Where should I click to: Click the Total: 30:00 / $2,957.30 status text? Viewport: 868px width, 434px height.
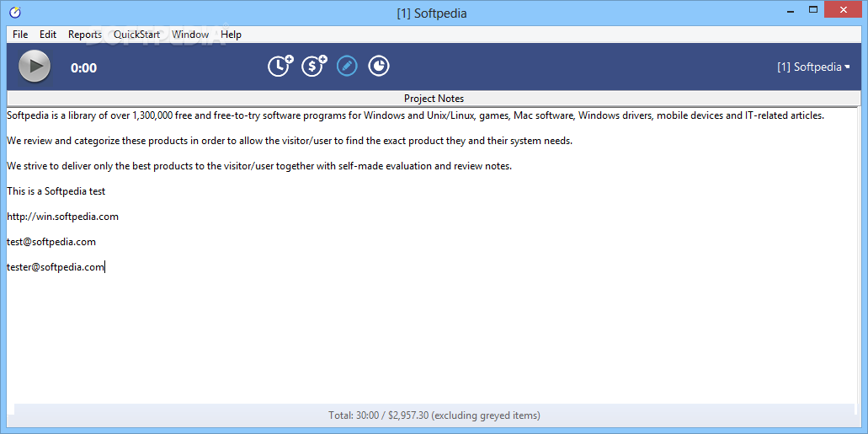(434, 415)
